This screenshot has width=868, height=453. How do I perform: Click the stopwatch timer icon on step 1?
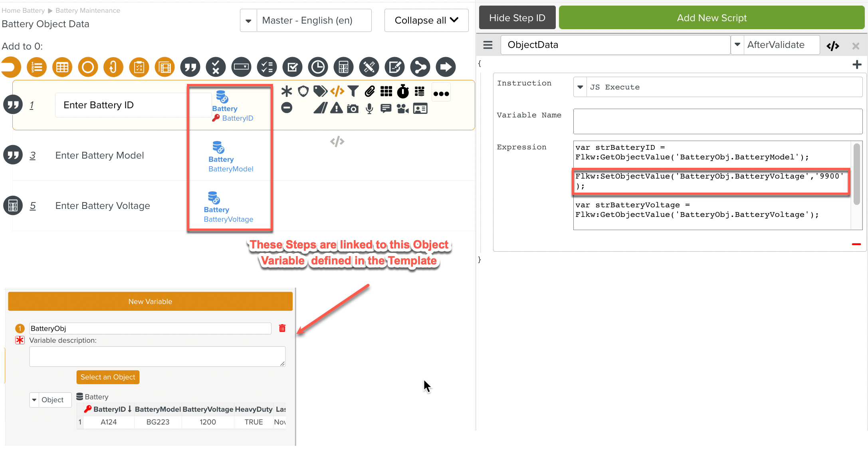click(403, 91)
